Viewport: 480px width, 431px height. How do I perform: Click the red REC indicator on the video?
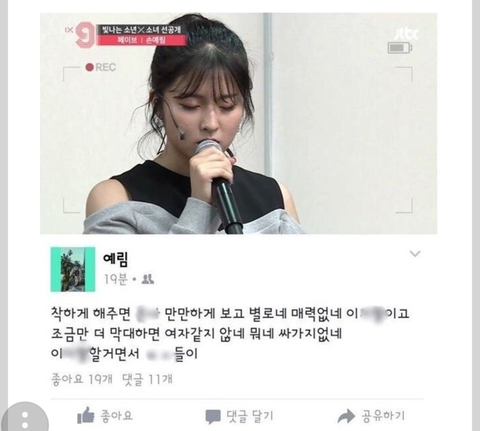point(101,67)
